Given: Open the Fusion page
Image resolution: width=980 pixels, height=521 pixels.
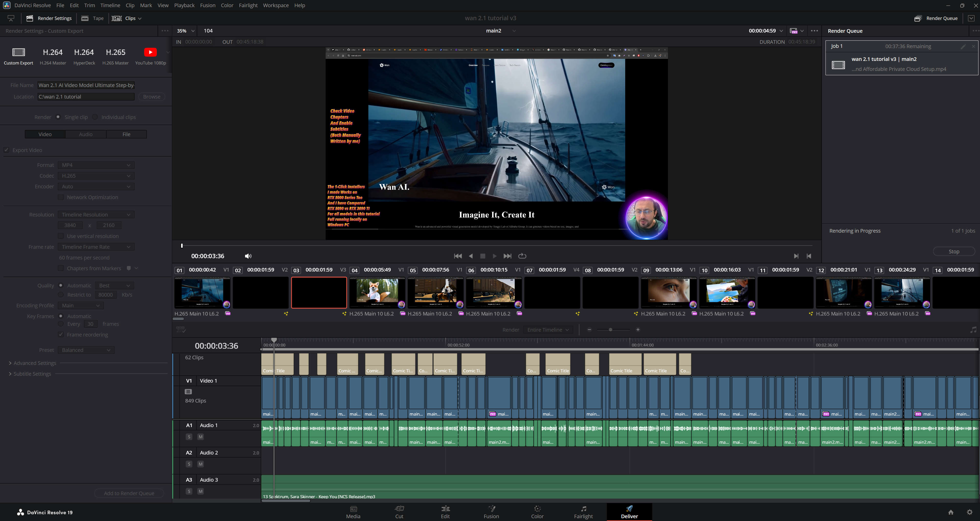Looking at the screenshot, I should (x=491, y=512).
